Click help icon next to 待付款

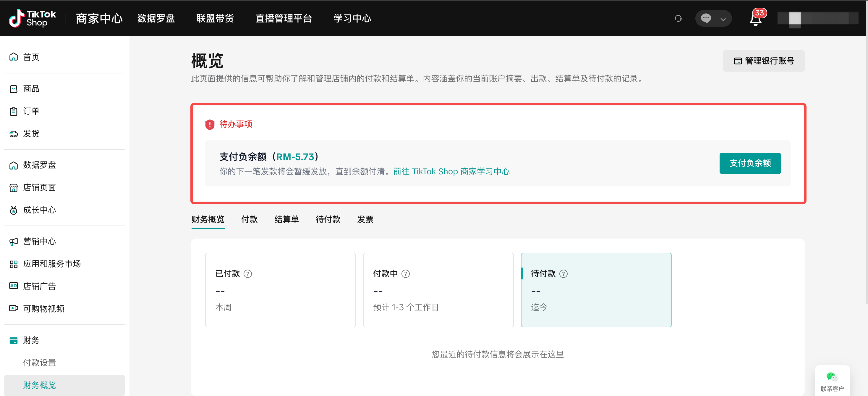coord(563,273)
